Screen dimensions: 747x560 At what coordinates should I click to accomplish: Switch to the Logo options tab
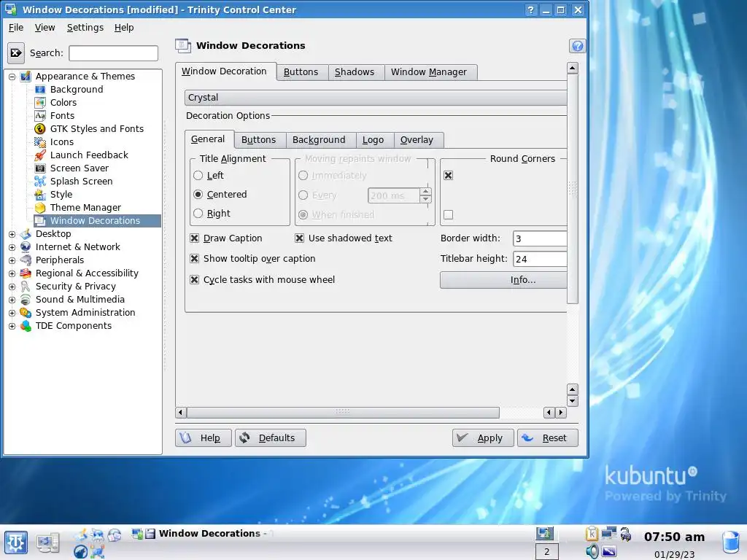[373, 140]
